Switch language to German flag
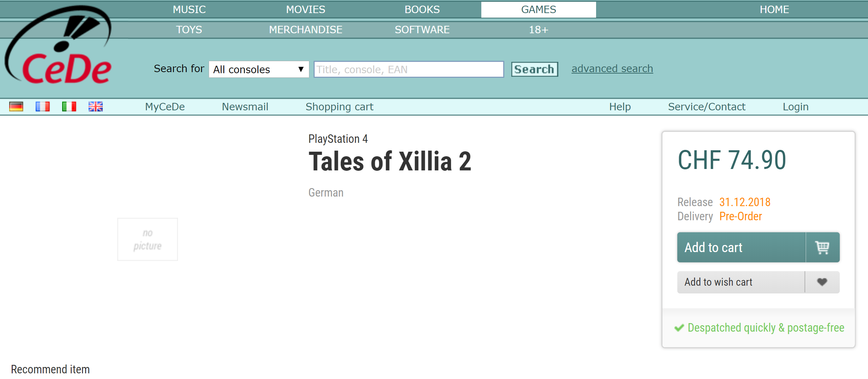Image resolution: width=868 pixels, height=379 pixels. [x=16, y=106]
